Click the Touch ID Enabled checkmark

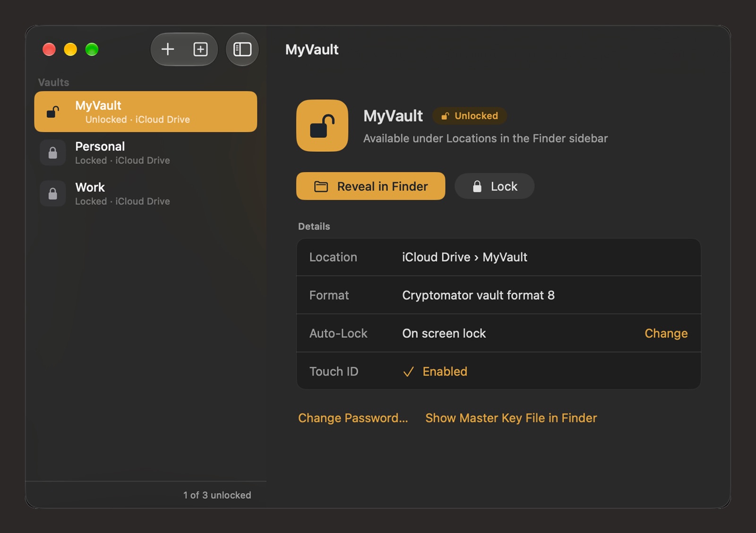pos(408,372)
